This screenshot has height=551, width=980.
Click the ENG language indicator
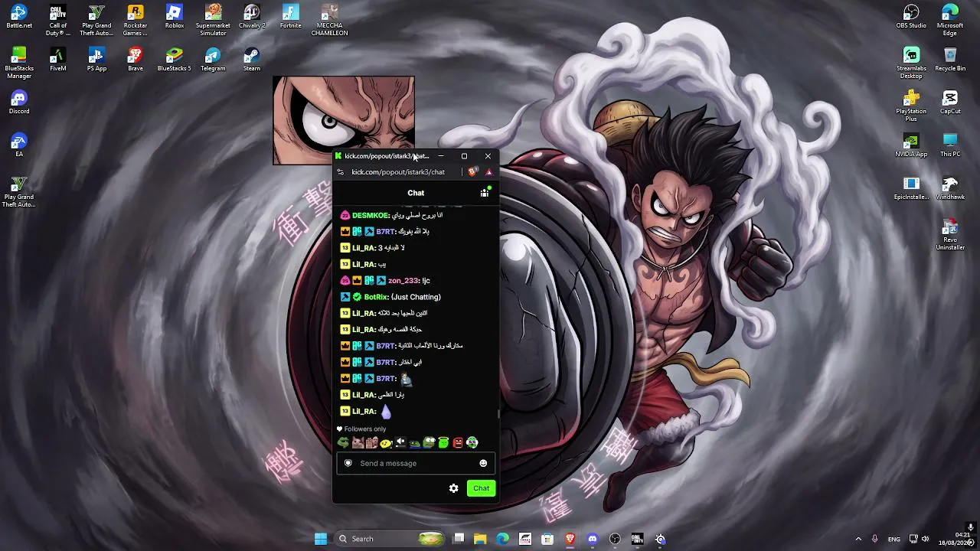coord(894,539)
